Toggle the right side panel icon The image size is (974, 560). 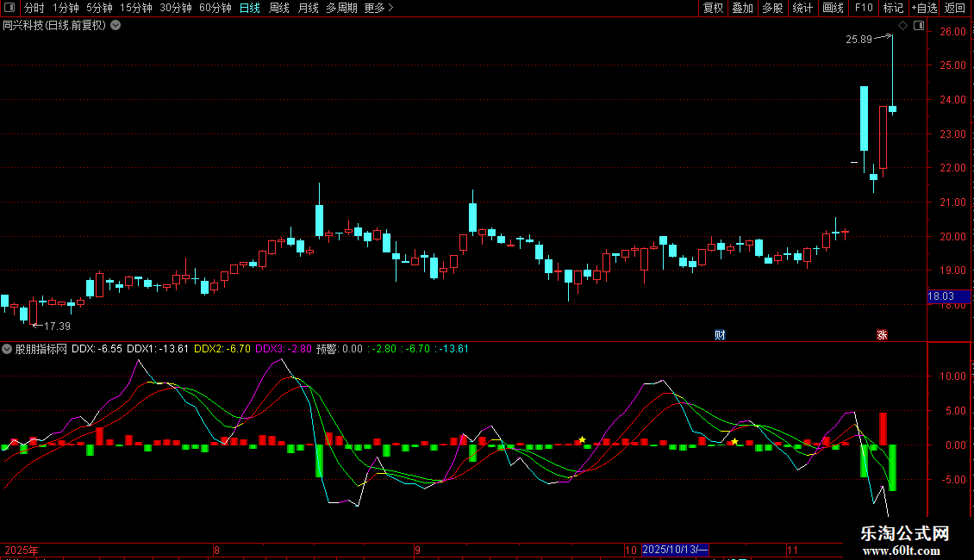coord(919,26)
